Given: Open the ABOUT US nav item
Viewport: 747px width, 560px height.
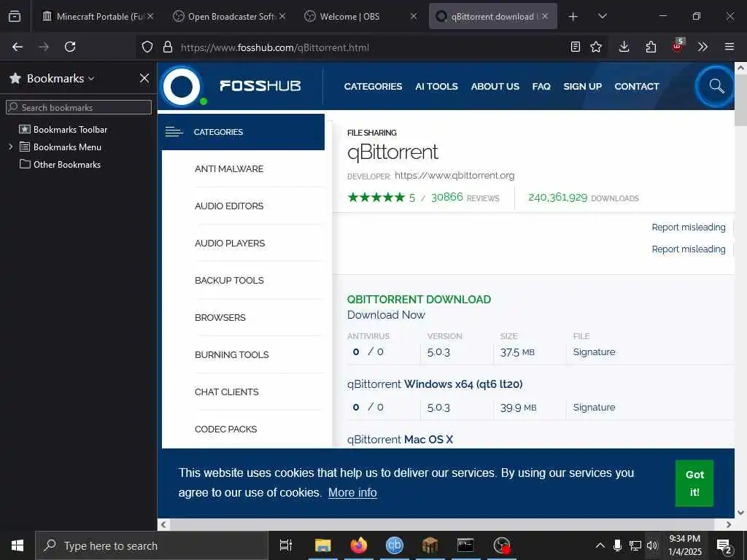Looking at the screenshot, I should [x=495, y=86].
